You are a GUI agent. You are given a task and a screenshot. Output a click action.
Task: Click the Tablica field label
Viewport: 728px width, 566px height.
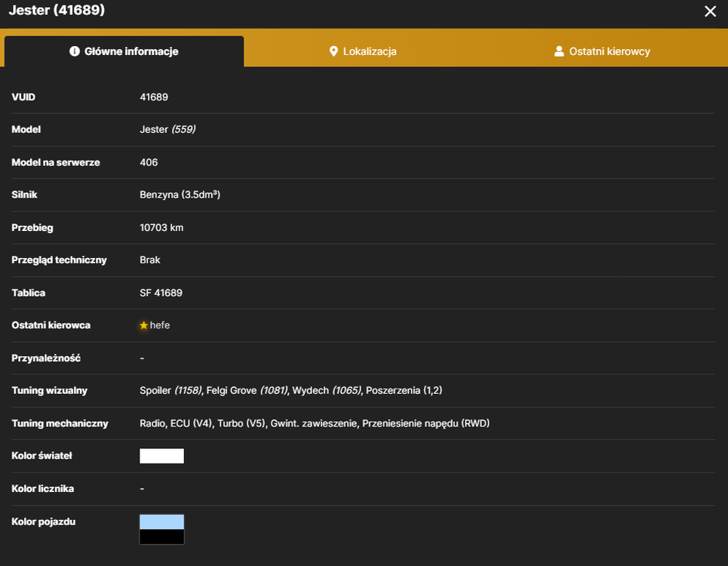(x=29, y=293)
